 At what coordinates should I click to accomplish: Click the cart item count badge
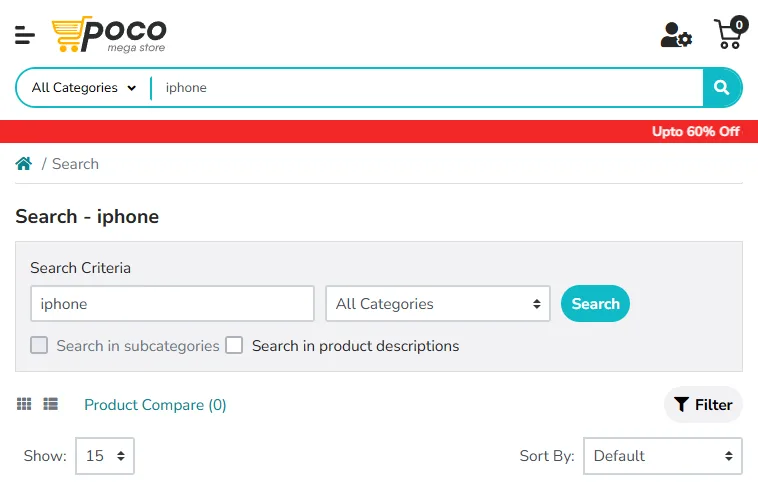click(739, 25)
